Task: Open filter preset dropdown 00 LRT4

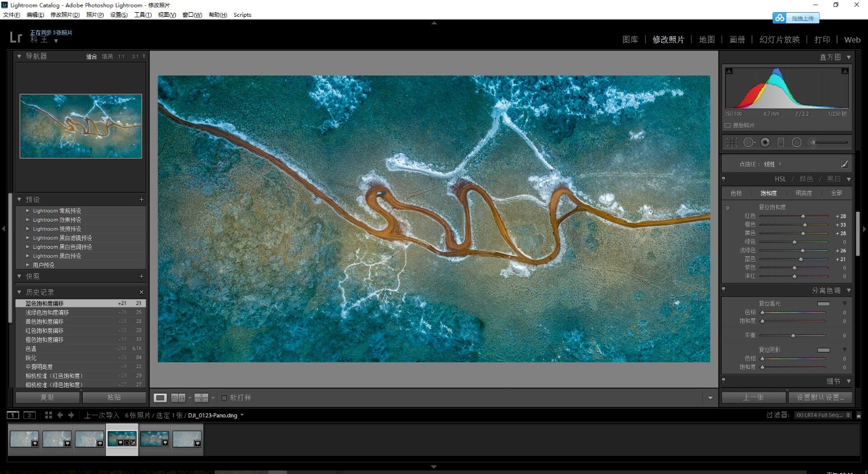Action: 823,415
